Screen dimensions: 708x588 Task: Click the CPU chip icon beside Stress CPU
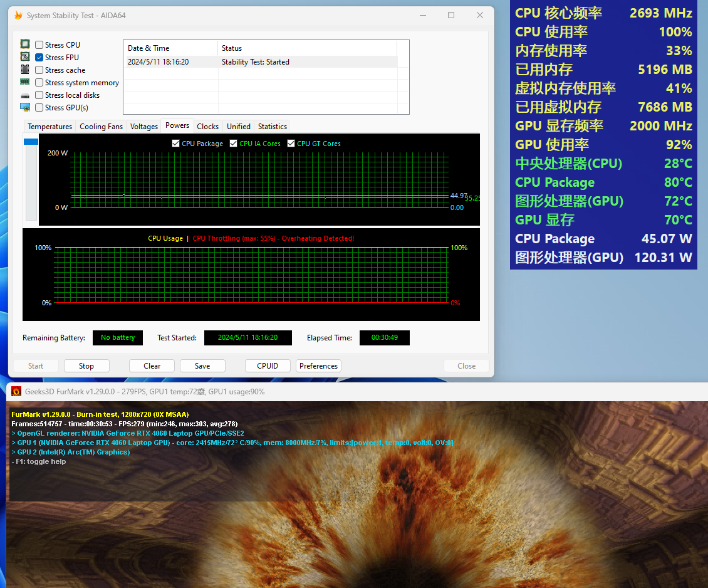point(25,45)
